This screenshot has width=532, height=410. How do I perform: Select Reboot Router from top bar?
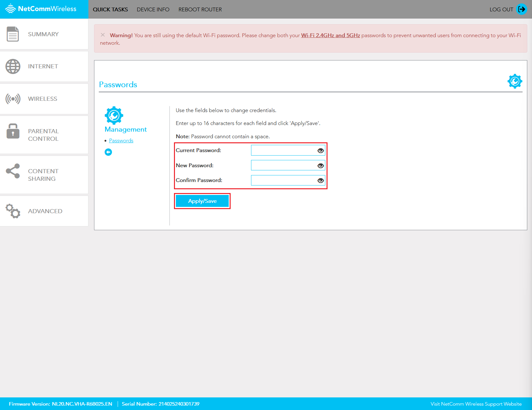click(x=200, y=9)
